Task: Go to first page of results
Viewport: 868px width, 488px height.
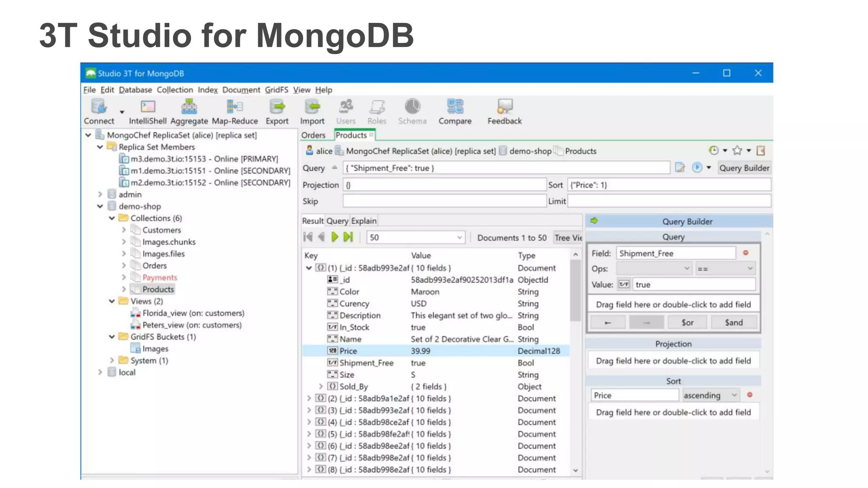Action: coord(308,237)
